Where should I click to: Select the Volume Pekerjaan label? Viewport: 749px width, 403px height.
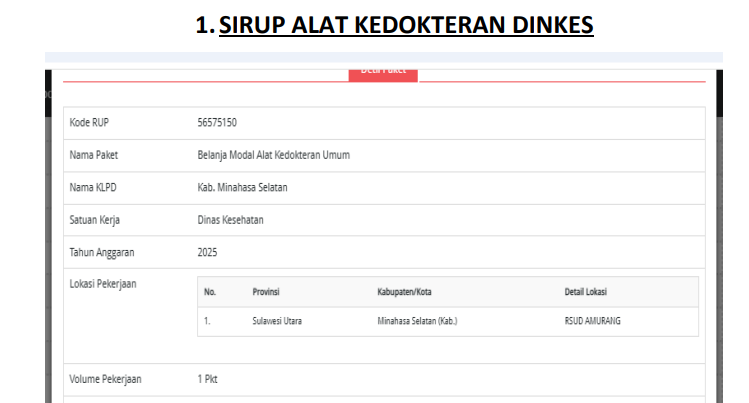pyautogui.click(x=106, y=380)
